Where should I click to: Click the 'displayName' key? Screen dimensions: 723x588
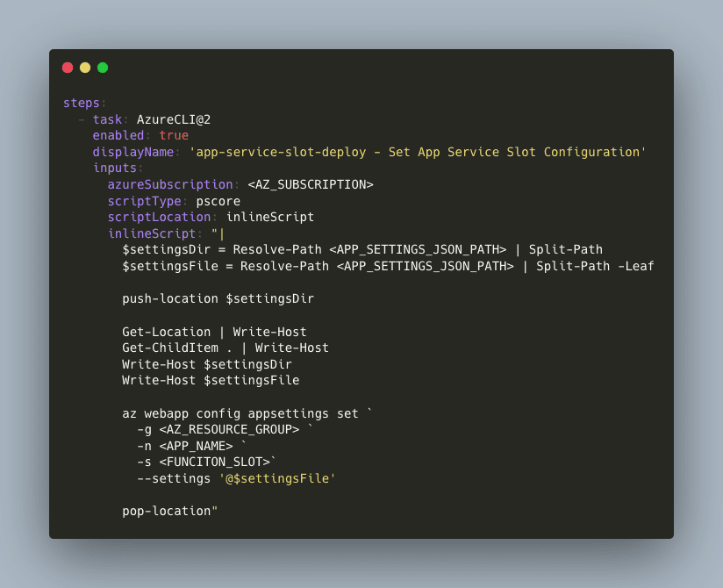tap(133, 152)
